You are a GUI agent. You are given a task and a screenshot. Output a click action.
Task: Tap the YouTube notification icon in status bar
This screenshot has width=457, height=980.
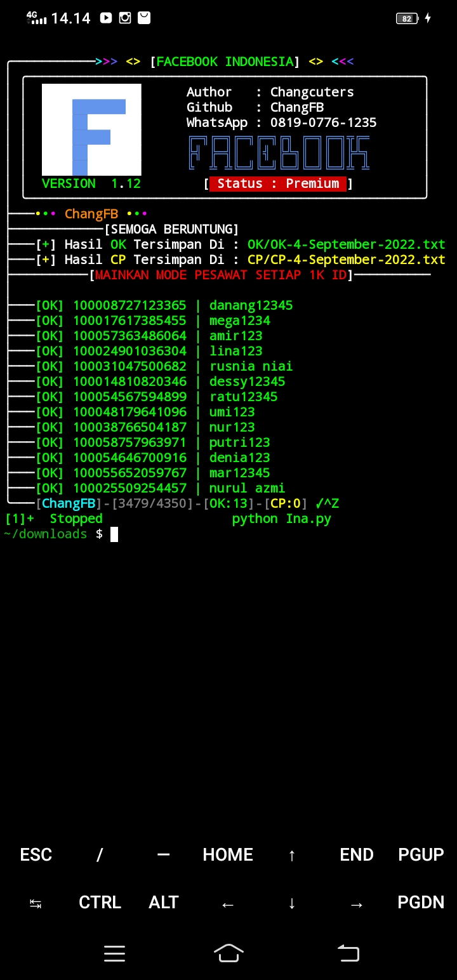pos(106,18)
